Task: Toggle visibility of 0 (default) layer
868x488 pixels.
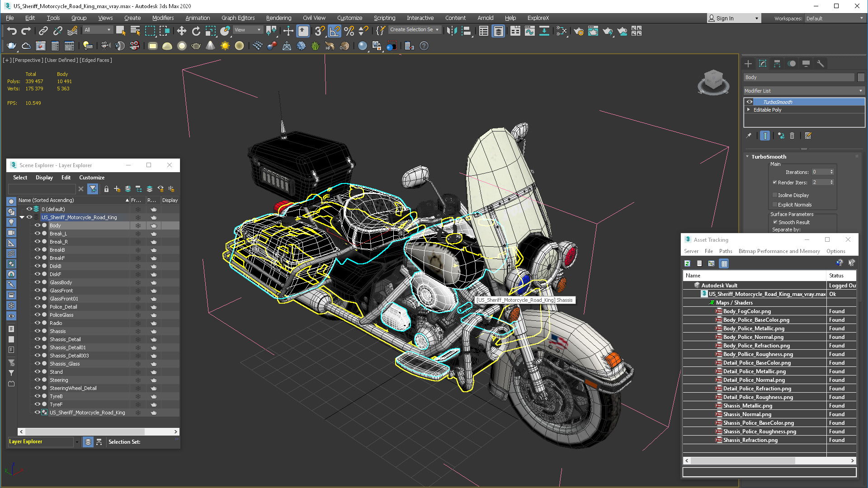Action: [x=29, y=209]
